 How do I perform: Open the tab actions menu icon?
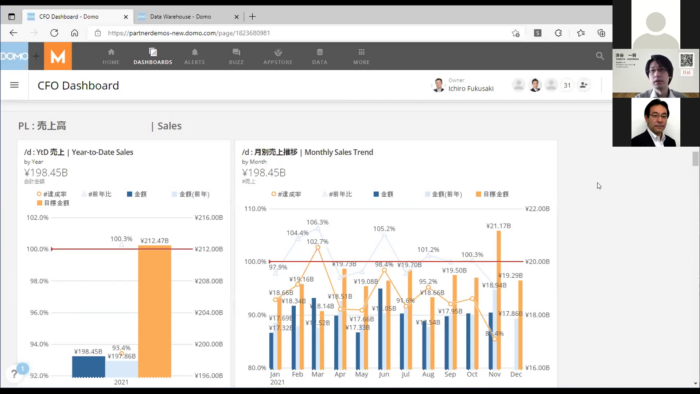click(x=12, y=17)
